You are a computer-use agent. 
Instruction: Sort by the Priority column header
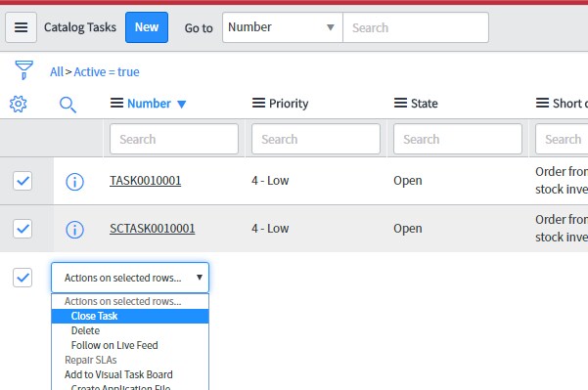click(x=289, y=104)
